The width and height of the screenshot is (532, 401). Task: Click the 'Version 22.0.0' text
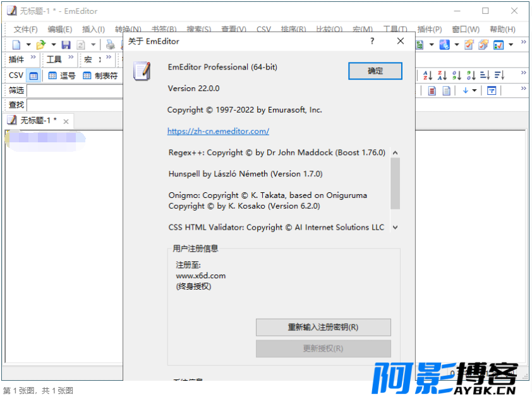(194, 89)
